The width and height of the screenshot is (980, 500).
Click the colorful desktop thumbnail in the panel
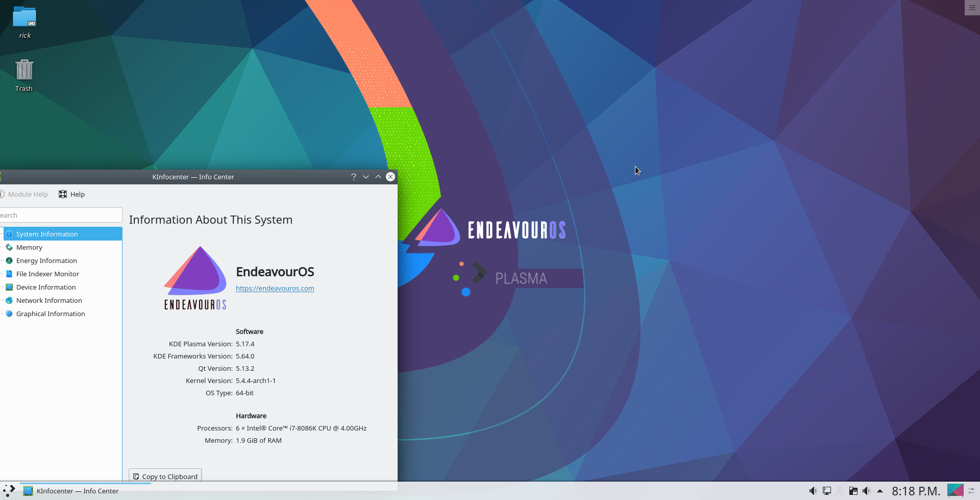point(955,491)
